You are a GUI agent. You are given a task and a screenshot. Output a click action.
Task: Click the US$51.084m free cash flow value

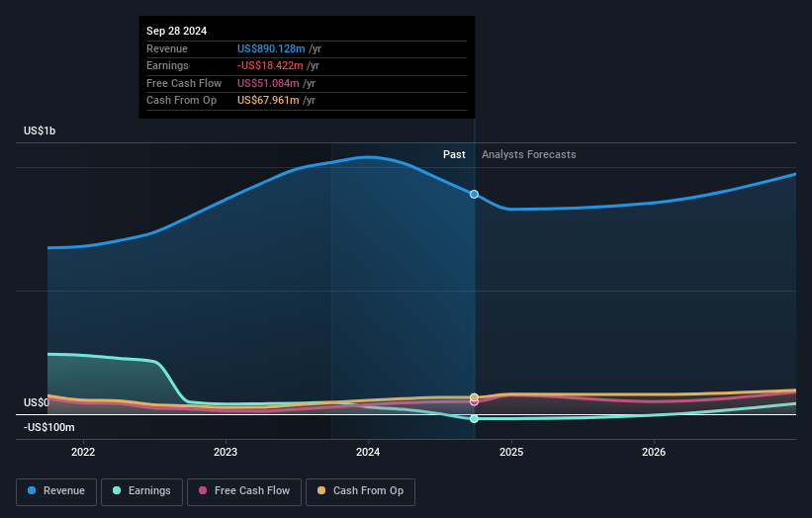pyautogui.click(x=268, y=83)
